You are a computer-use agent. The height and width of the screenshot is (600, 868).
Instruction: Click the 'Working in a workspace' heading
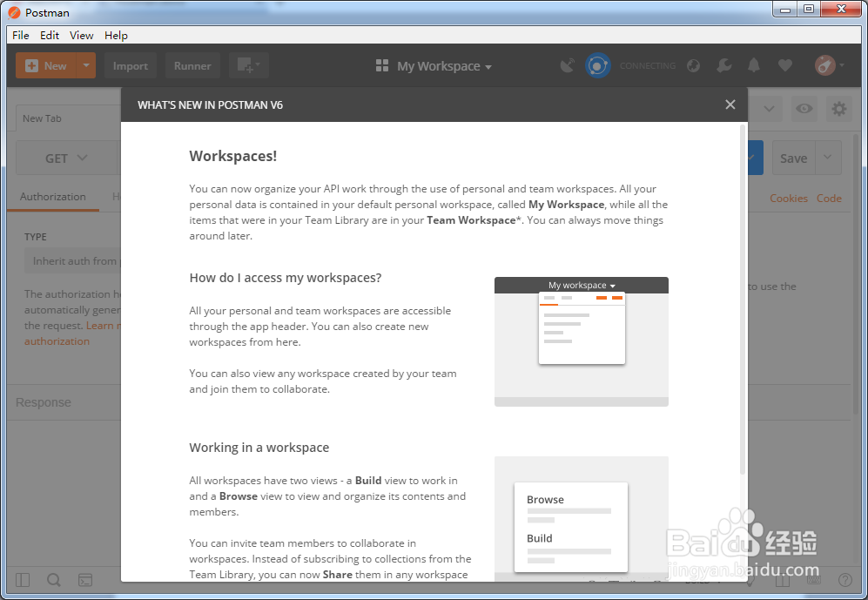point(259,448)
